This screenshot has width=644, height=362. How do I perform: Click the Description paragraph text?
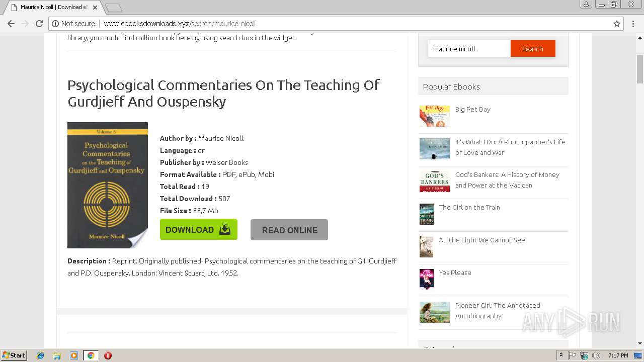pos(232,267)
